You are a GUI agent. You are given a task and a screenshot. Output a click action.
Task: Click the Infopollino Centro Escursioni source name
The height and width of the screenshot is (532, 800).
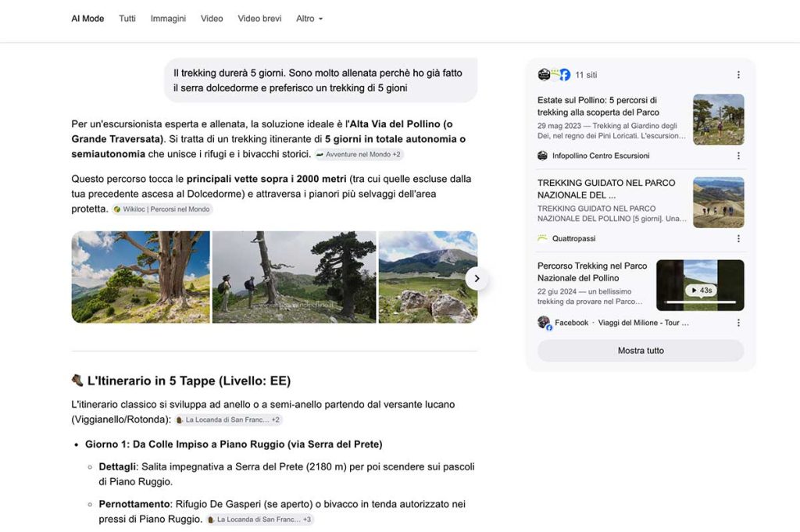(x=601, y=155)
